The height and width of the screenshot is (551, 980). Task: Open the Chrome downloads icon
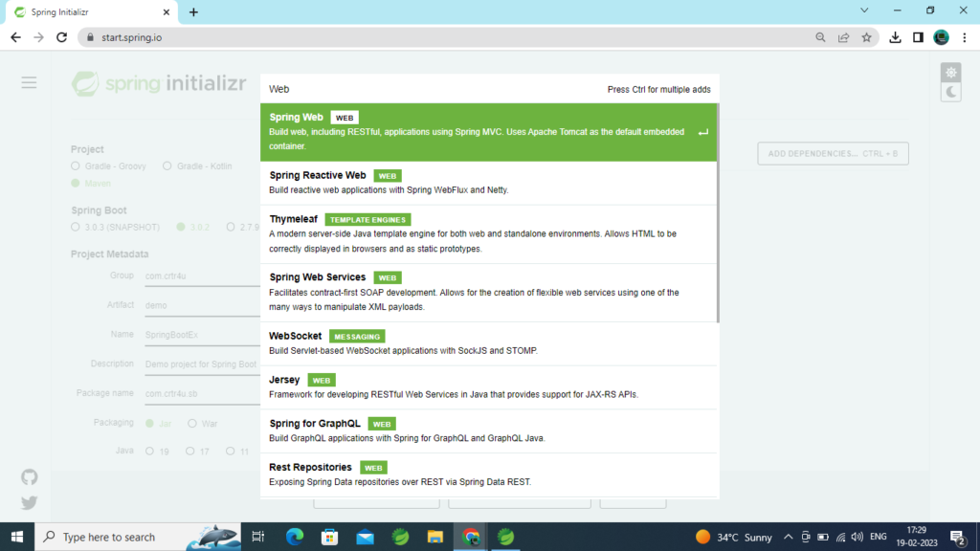click(x=895, y=37)
